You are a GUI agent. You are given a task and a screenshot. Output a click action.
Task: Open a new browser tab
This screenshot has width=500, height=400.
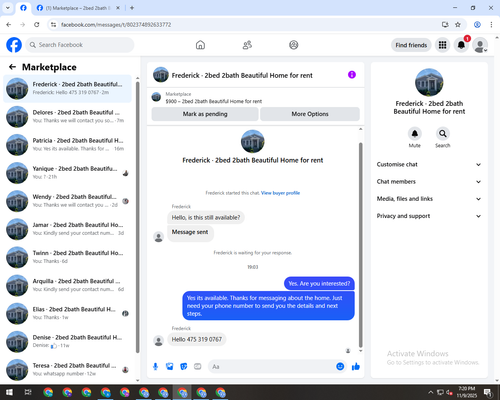[132, 8]
